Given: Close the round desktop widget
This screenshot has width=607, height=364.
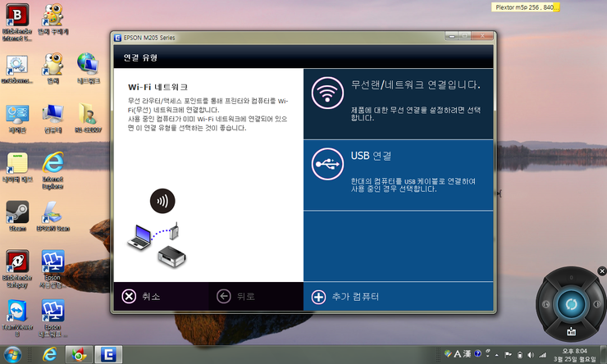Looking at the screenshot, I should (x=601, y=271).
